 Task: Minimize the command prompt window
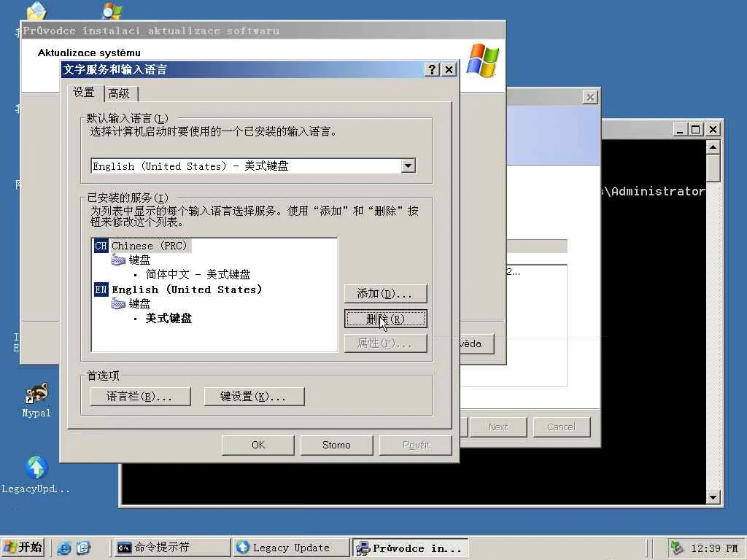pos(680,130)
